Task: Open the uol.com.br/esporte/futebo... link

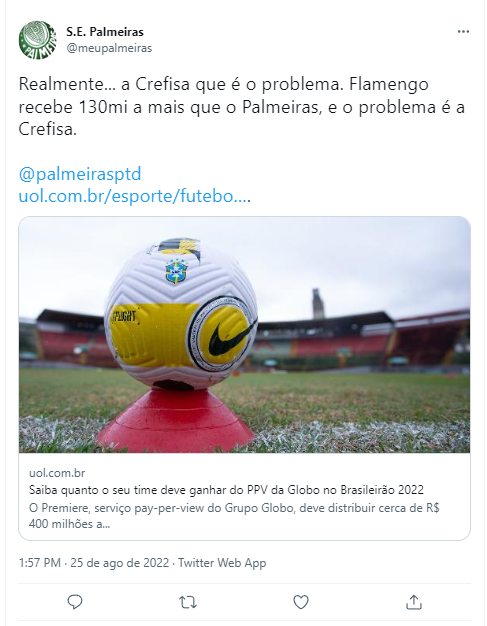Action: (135, 196)
